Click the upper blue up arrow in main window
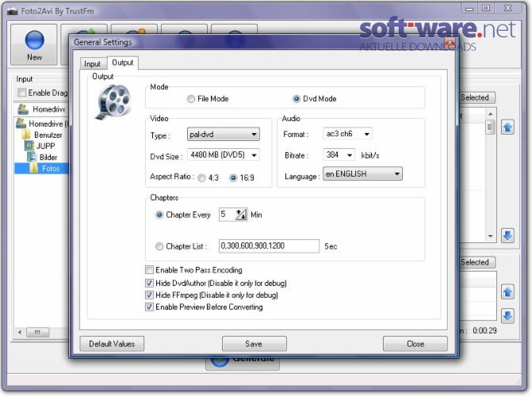This screenshot has width=532, height=396. [507, 128]
